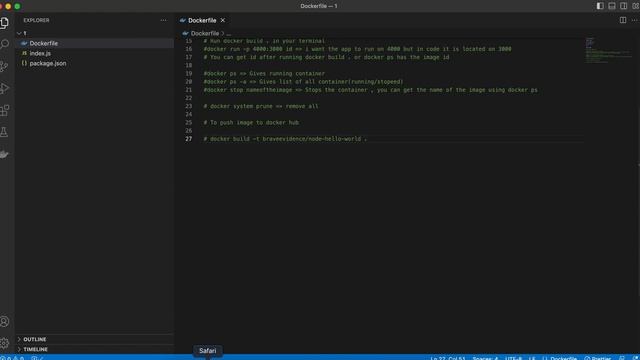The width and height of the screenshot is (640, 360).
Task: Open the Source Control view
Action: [x=4, y=66]
